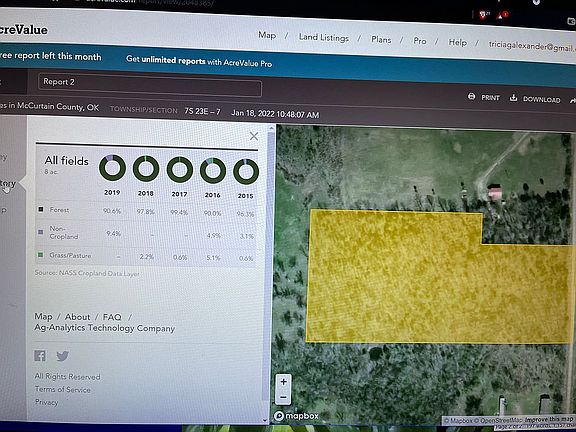Open the Plans menu item
This screenshot has width=576, height=432.
[381, 40]
